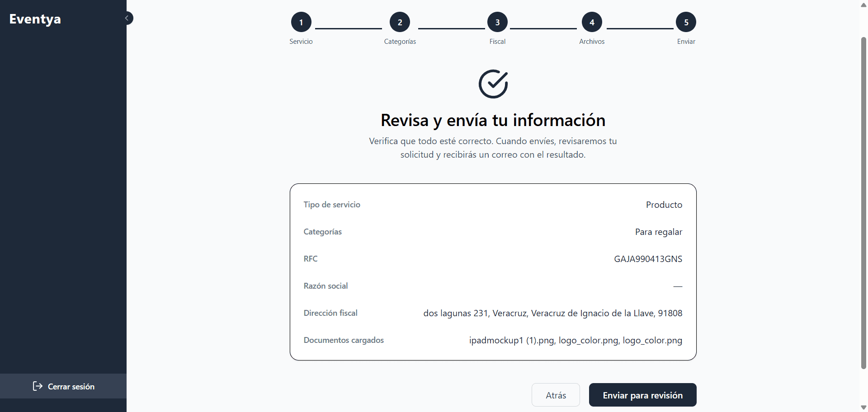
Task: Click step 5 Enviar circle
Action: click(686, 22)
